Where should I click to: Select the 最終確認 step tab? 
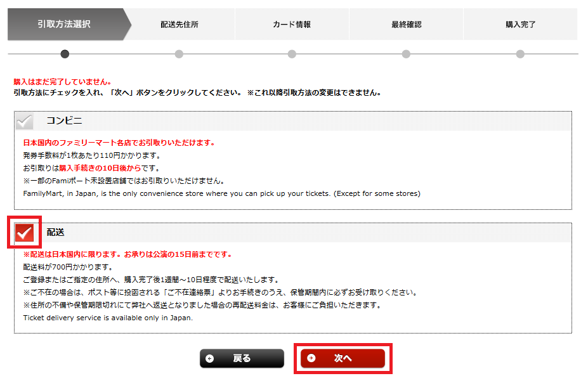point(406,24)
